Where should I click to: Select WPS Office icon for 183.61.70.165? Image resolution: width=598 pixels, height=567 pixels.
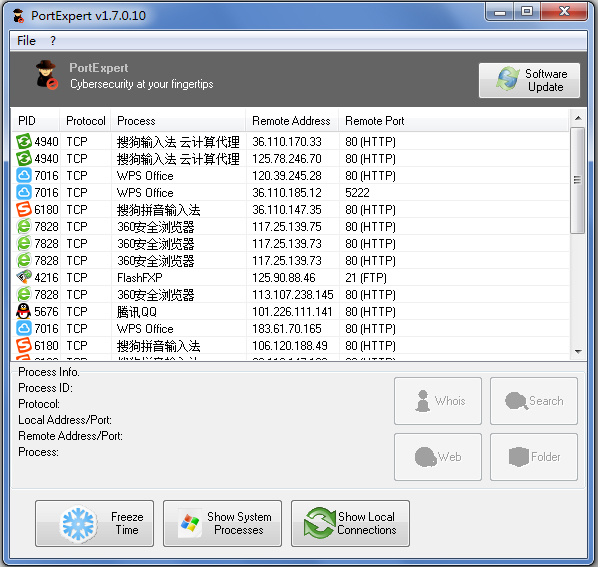tap(24, 328)
